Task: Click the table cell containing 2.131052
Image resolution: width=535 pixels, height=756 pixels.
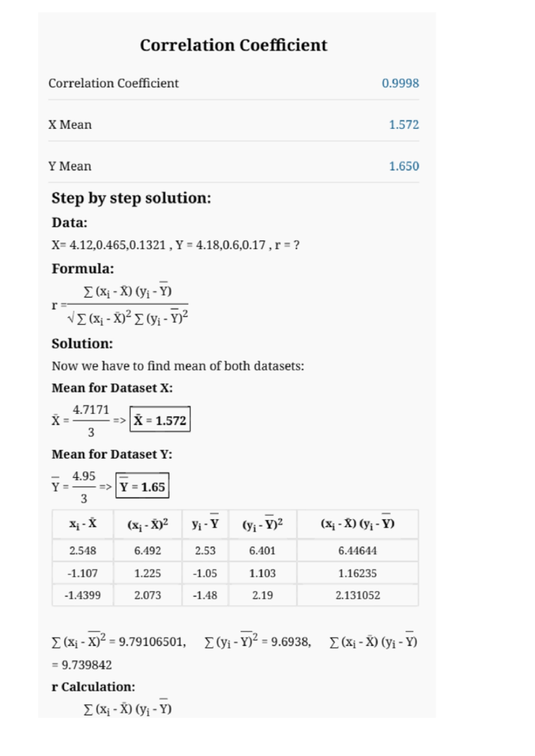Action: click(x=358, y=596)
